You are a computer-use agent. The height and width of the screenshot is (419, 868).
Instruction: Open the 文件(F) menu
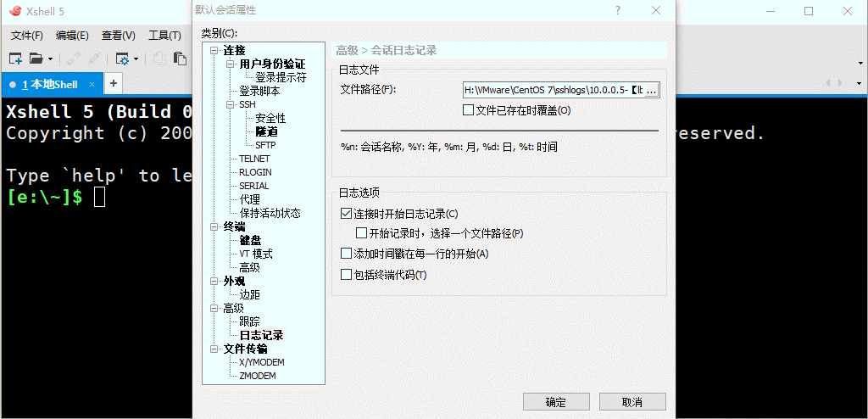27,36
